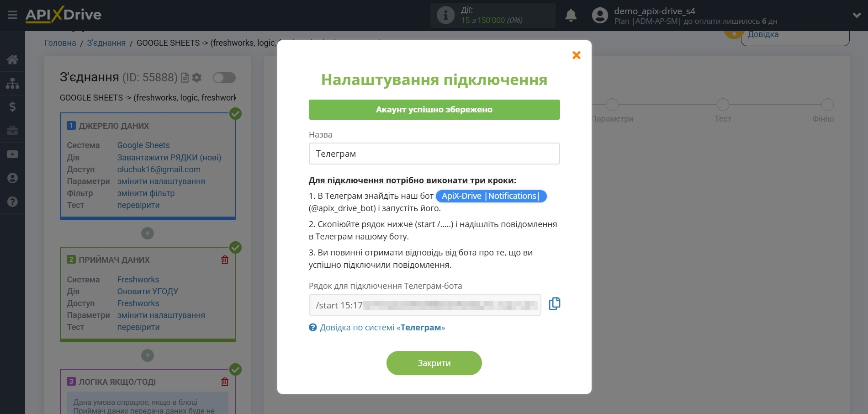The width and height of the screenshot is (868, 414).
Task: Click the Home icon in sidebar
Action: point(12,59)
